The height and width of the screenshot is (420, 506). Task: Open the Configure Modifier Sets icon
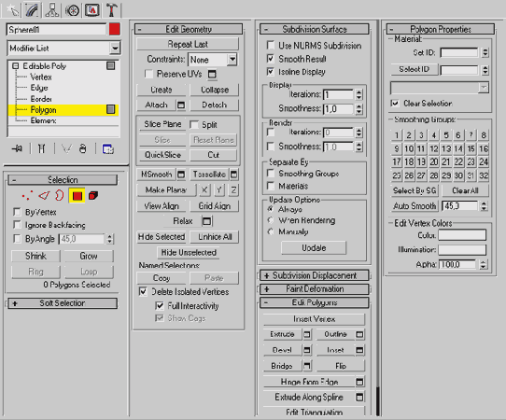click(107, 149)
